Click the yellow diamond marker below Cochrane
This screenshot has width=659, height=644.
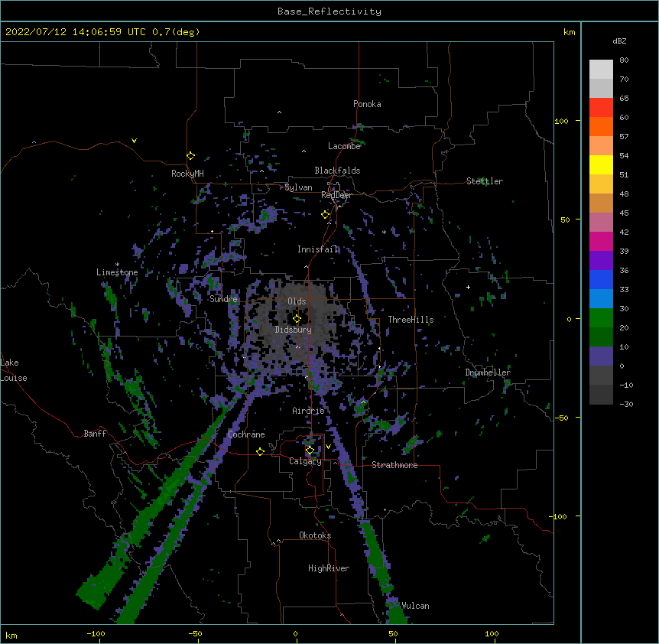point(260,451)
